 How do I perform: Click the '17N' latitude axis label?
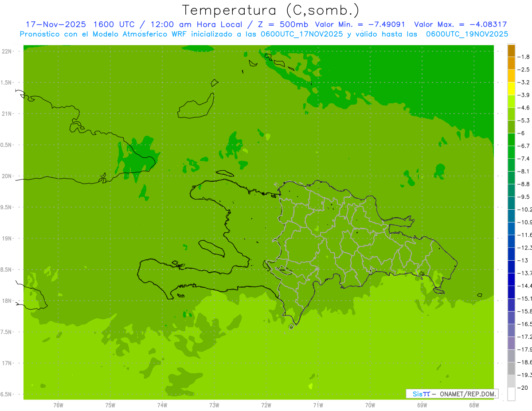coord(7,363)
